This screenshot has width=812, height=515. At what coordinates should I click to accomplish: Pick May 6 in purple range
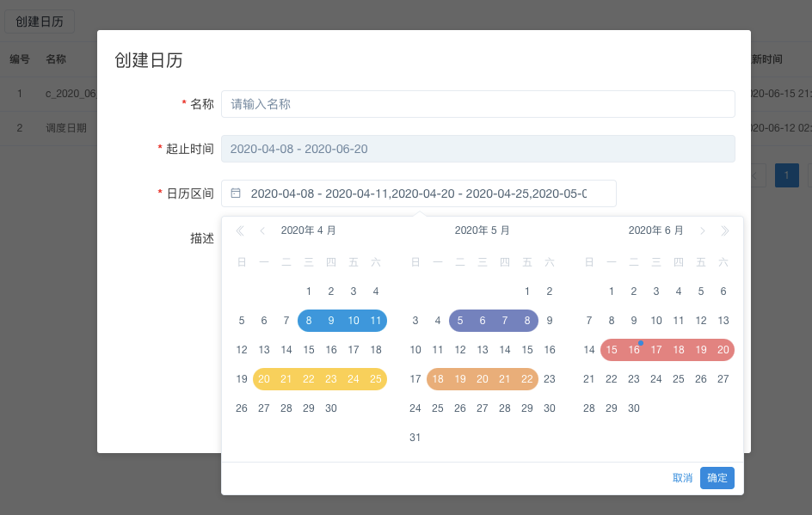(x=483, y=321)
